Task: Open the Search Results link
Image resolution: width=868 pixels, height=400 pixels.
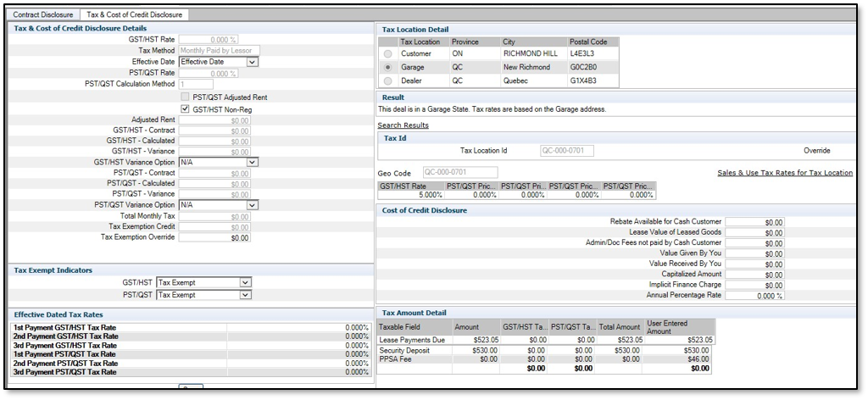Action: point(403,125)
